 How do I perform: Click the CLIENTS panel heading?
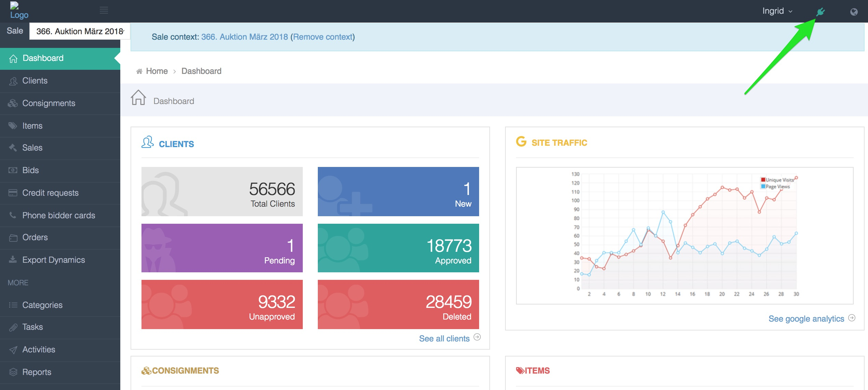coord(176,144)
